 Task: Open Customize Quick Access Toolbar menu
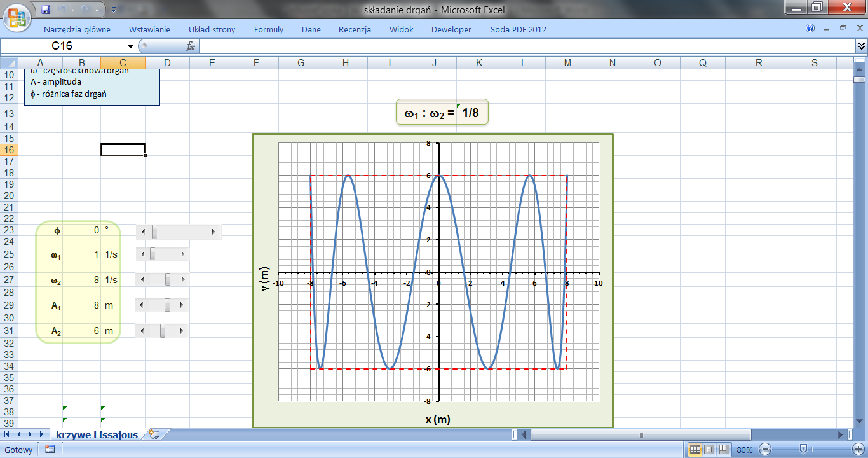click(x=113, y=10)
